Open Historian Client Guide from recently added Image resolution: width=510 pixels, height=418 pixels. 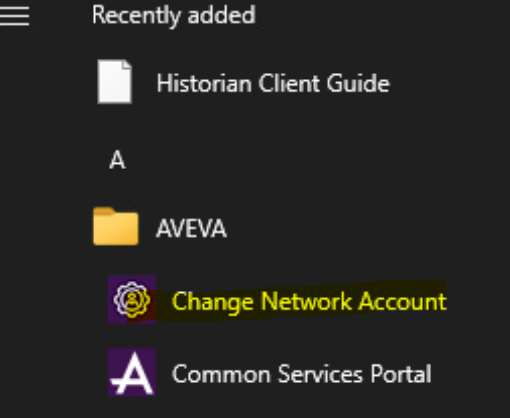tap(243, 82)
